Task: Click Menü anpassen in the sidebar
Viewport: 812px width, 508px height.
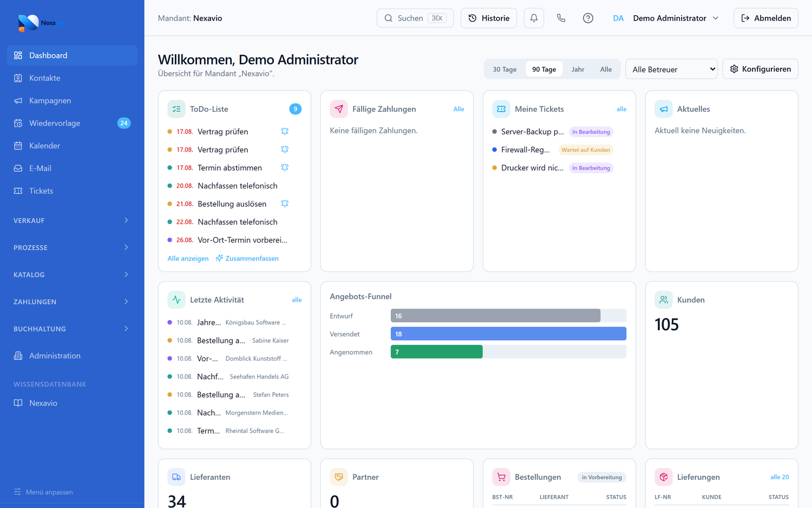Action: pyautogui.click(x=43, y=492)
